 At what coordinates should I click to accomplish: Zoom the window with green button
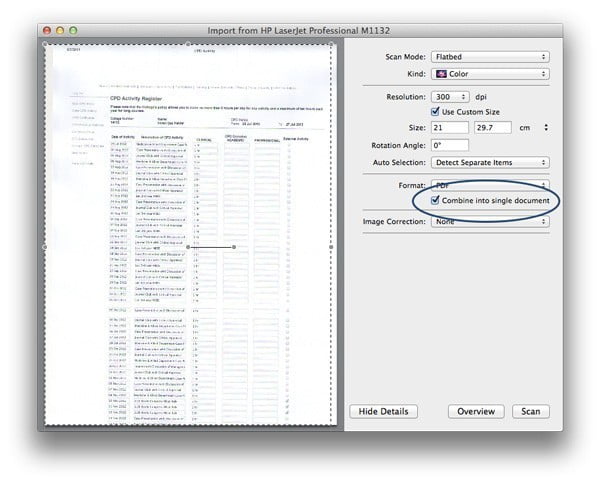(73, 31)
